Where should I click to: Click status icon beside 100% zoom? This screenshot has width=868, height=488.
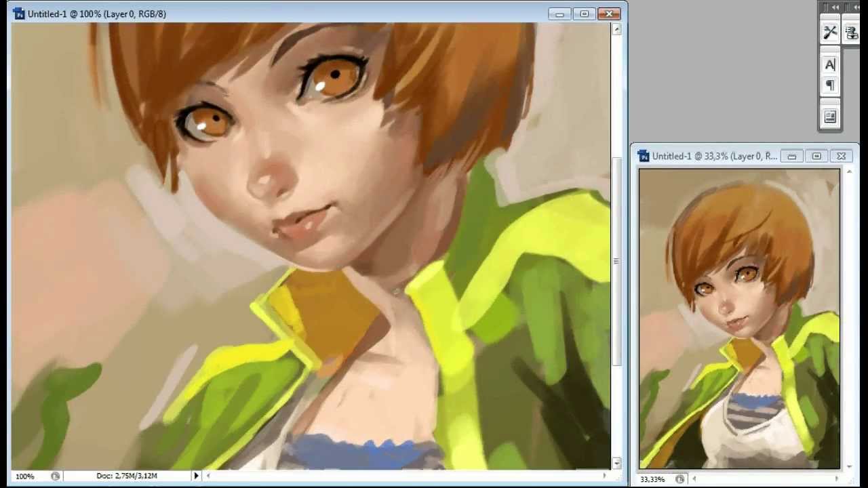(55, 476)
